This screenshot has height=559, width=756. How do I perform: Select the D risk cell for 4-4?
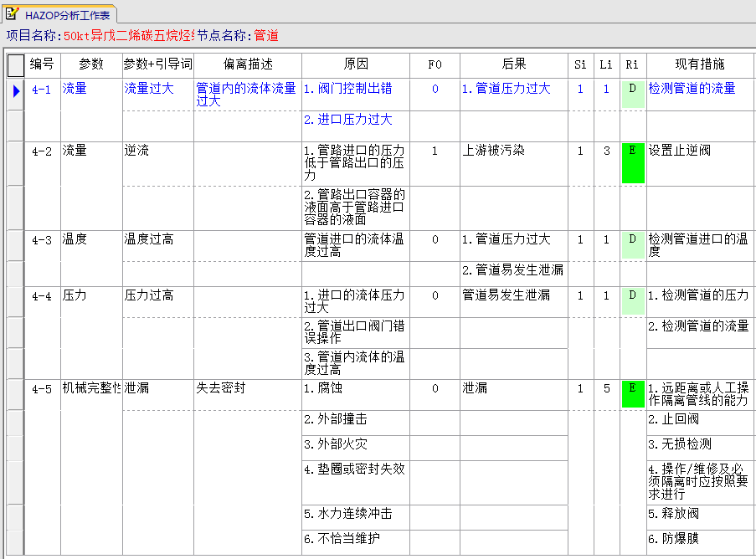click(633, 301)
